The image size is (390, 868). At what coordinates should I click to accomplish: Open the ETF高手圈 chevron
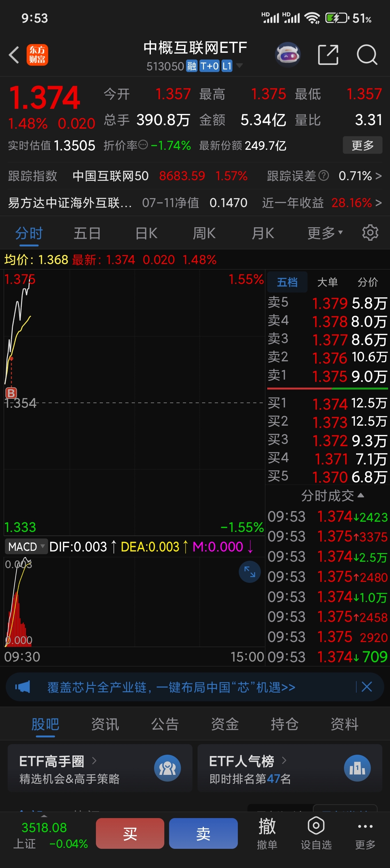click(x=94, y=760)
